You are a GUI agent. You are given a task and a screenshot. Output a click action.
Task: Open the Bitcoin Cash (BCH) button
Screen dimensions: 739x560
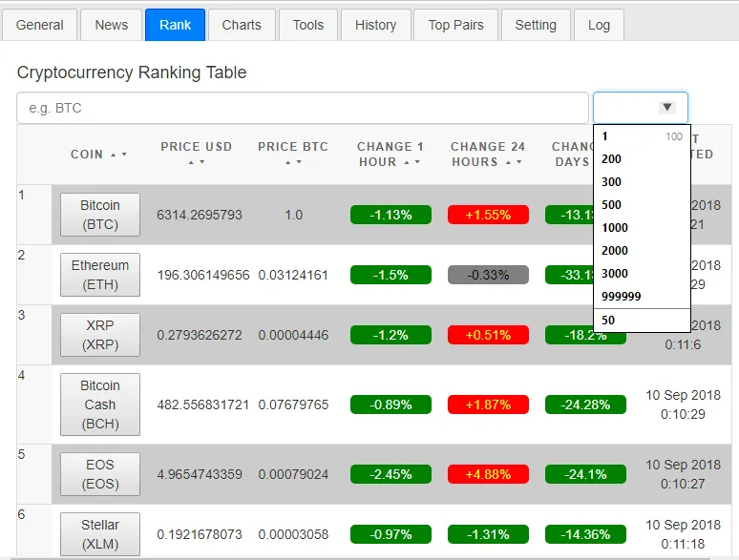tap(100, 404)
